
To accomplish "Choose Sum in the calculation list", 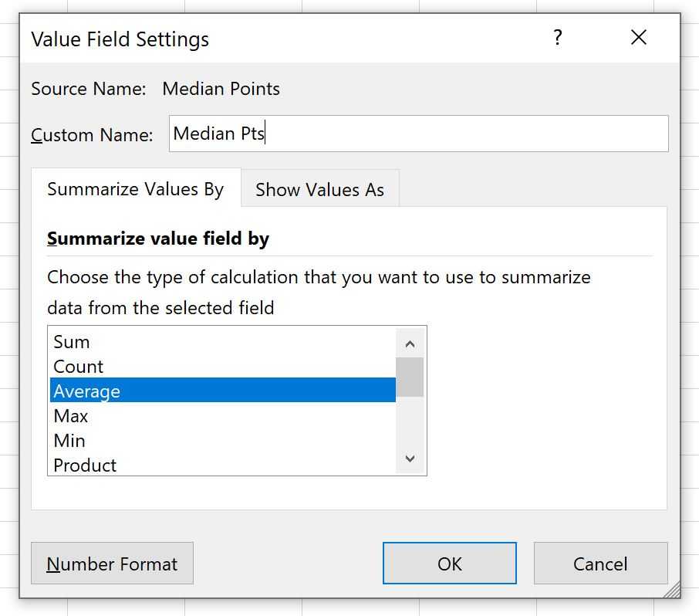I will click(x=72, y=342).
